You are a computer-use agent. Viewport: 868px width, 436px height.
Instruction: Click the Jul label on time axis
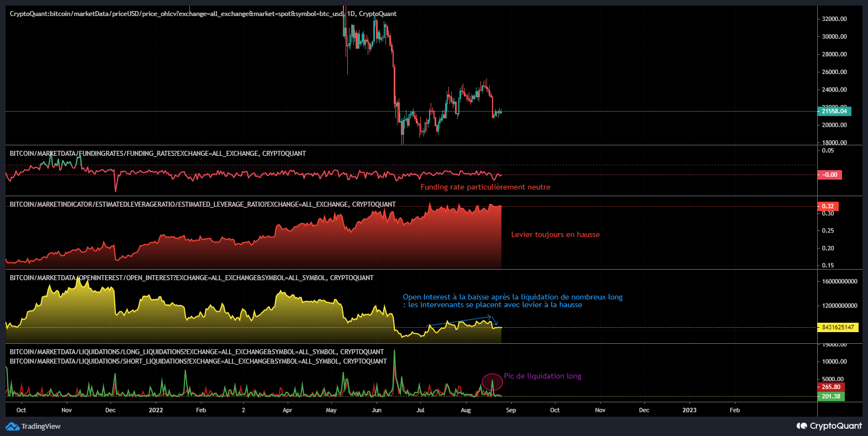coord(420,410)
